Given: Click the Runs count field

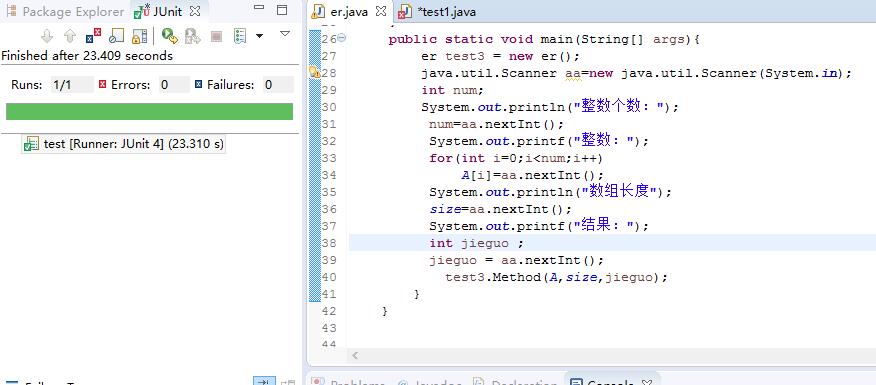Looking at the screenshot, I should point(72,85).
